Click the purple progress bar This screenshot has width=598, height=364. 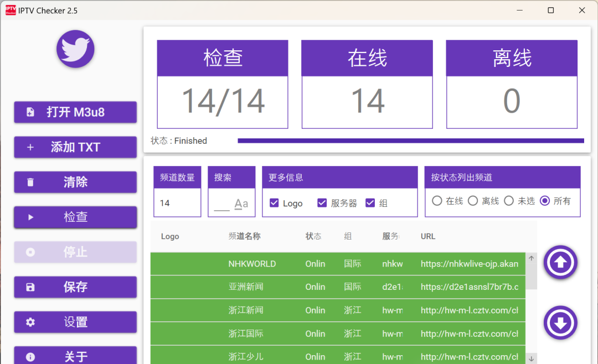411,141
